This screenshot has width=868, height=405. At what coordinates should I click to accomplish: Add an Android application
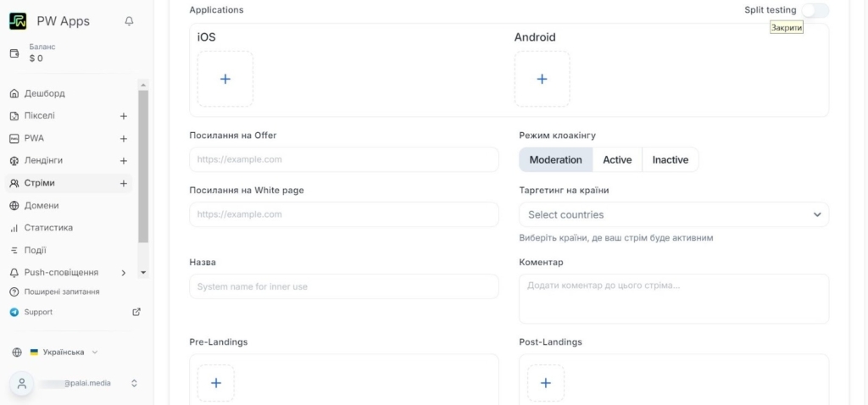point(542,79)
